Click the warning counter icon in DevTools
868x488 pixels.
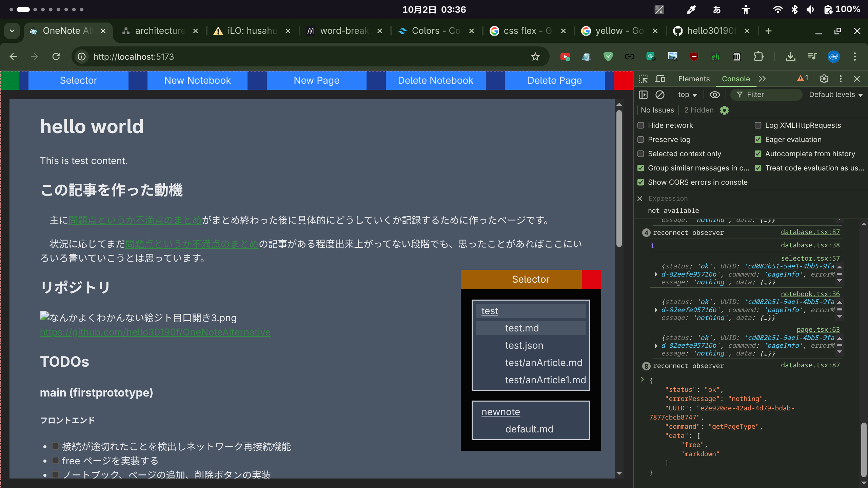802,78
